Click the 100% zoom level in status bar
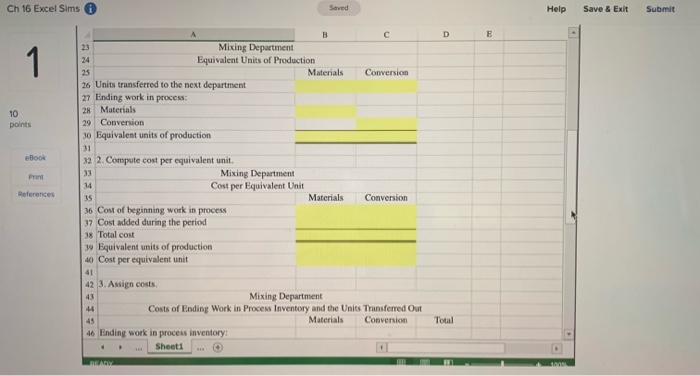The width and height of the screenshot is (700, 376). 558,364
